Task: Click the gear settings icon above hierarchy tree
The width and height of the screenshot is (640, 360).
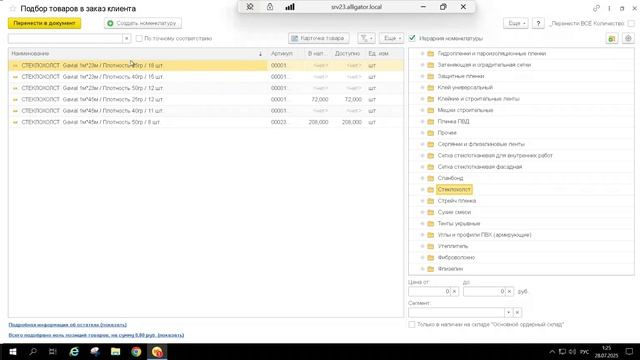Action: click(x=628, y=38)
